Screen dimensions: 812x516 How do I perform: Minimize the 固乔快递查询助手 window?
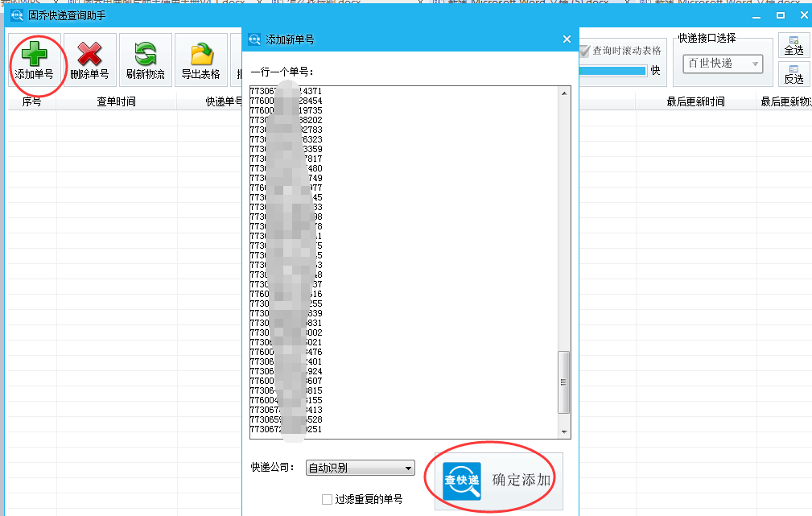point(756,15)
